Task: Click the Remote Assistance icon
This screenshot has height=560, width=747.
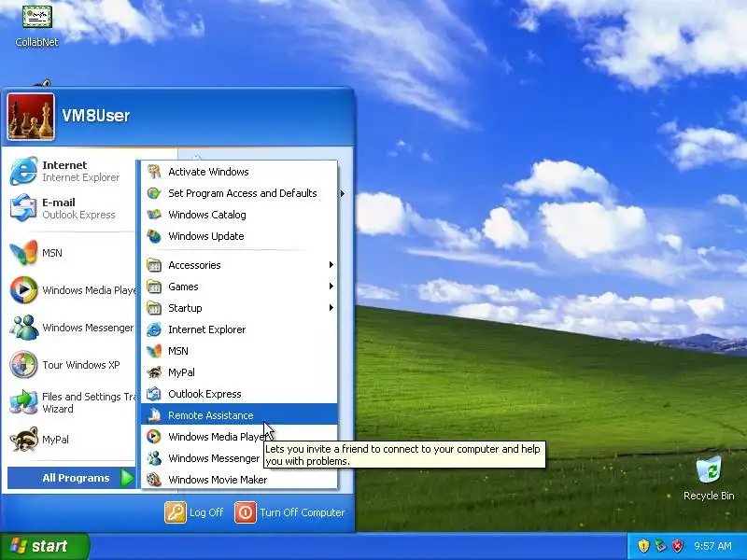Action: [154, 414]
